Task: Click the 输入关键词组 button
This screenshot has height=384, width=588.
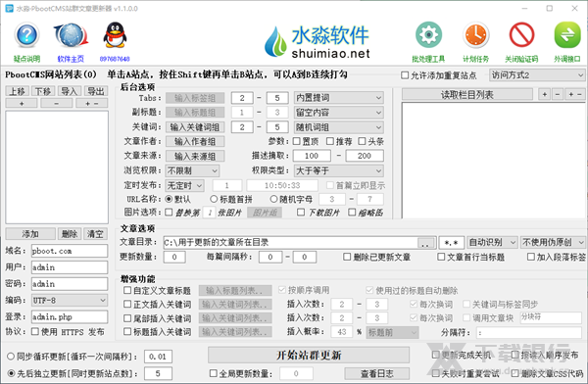Action: tap(195, 127)
